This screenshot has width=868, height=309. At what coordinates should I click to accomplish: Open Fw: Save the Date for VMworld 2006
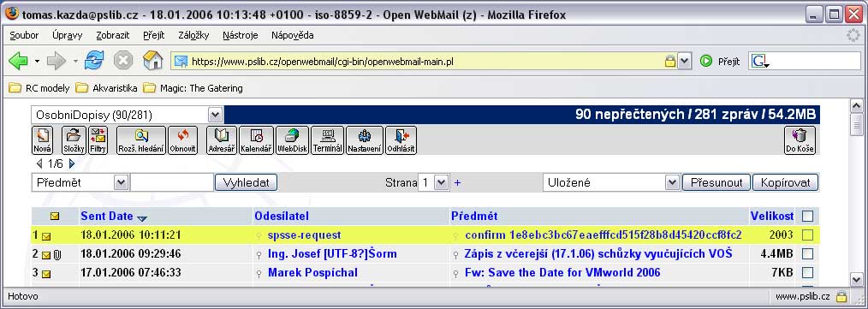(x=562, y=272)
